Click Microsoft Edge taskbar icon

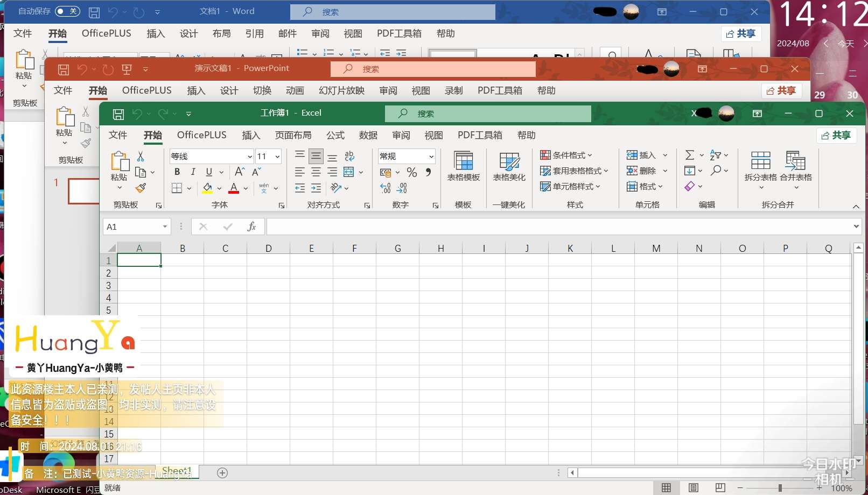coord(59,466)
